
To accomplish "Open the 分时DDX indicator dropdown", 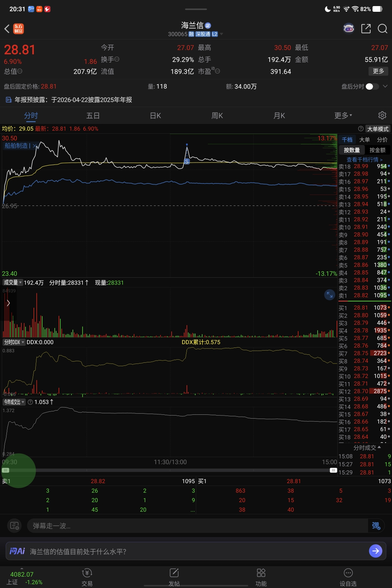I will click(x=14, y=342).
